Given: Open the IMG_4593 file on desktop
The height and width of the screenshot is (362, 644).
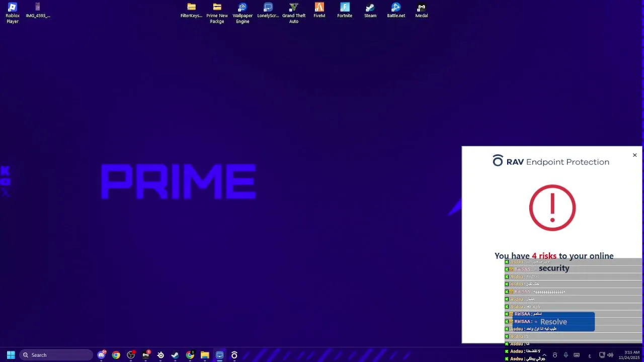Looking at the screenshot, I should point(38,11).
